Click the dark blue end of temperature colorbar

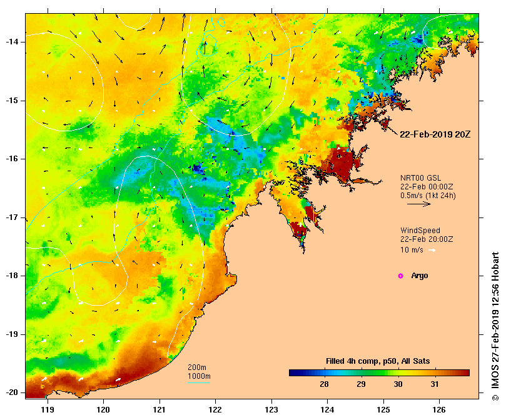click(295, 373)
